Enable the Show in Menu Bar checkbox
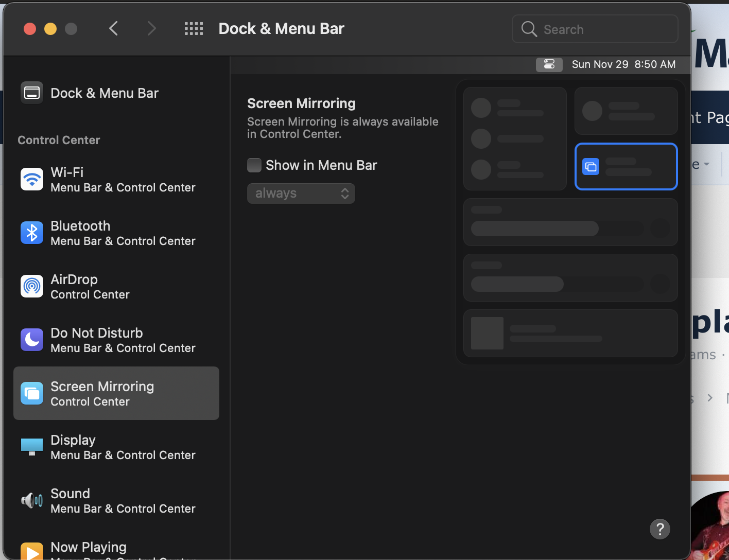The image size is (729, 560). [254, 165]
